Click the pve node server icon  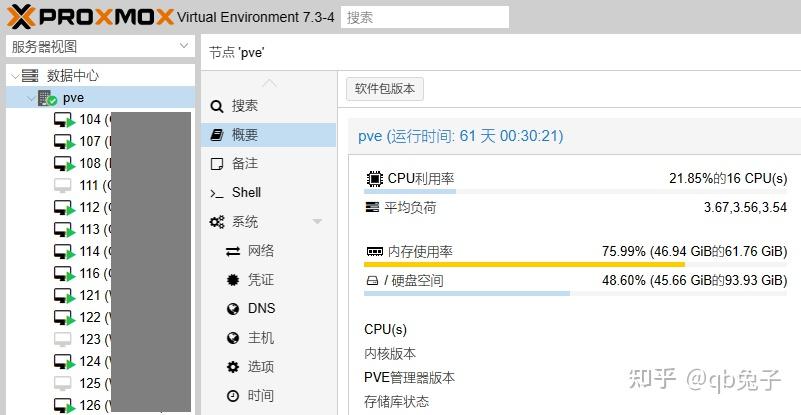click(x=47, y=98)
